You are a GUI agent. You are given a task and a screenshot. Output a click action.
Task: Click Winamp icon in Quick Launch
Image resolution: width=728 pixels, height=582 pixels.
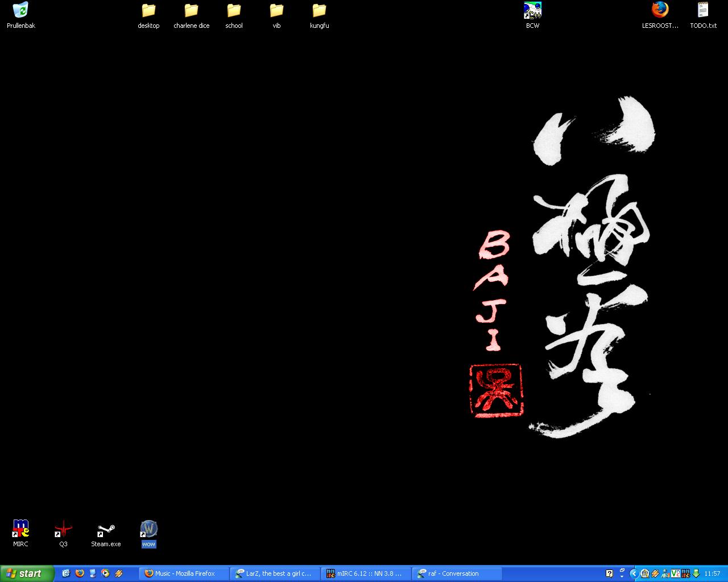119,573
